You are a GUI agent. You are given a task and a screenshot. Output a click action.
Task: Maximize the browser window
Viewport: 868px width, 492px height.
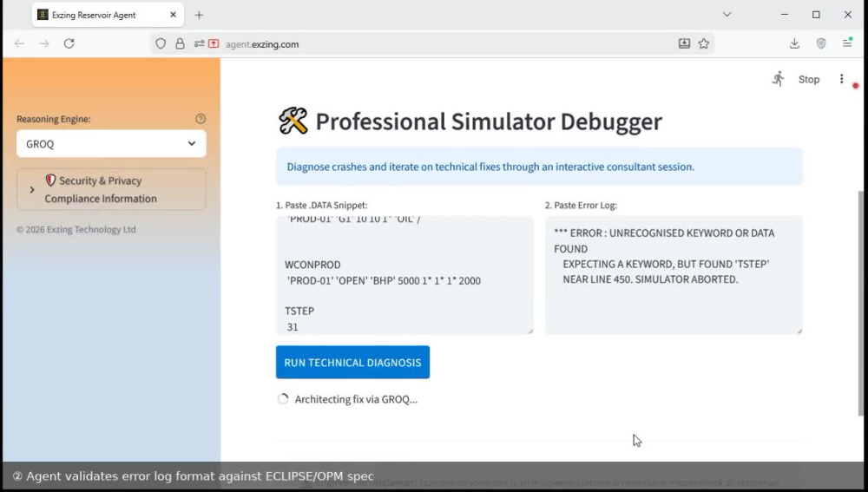(x=816, y=15)
